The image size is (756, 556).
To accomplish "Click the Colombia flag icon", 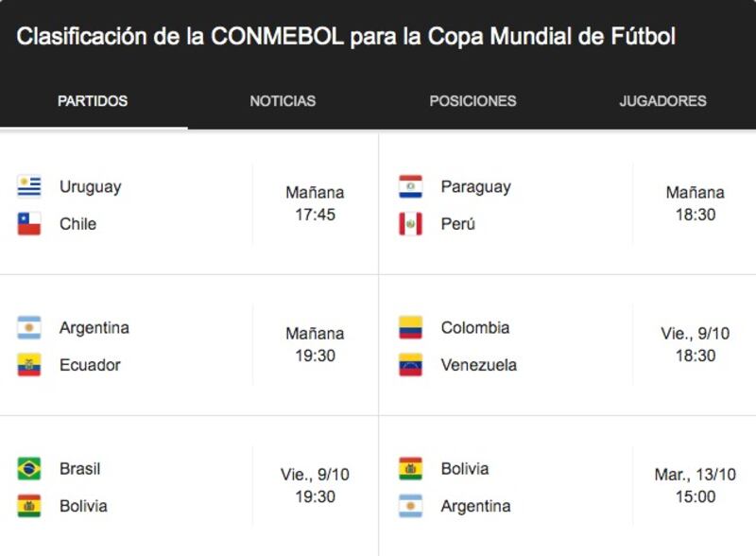I will [x=410, y=328].
